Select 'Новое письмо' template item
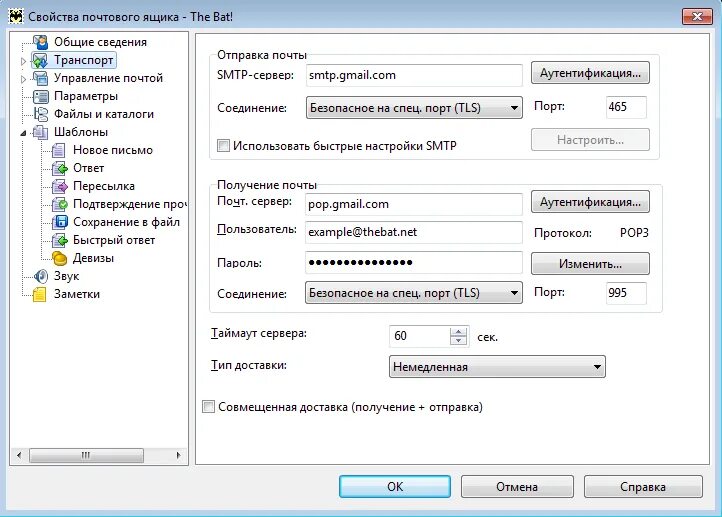This screenshot has height=517, width=722. (x=113, y=150)
